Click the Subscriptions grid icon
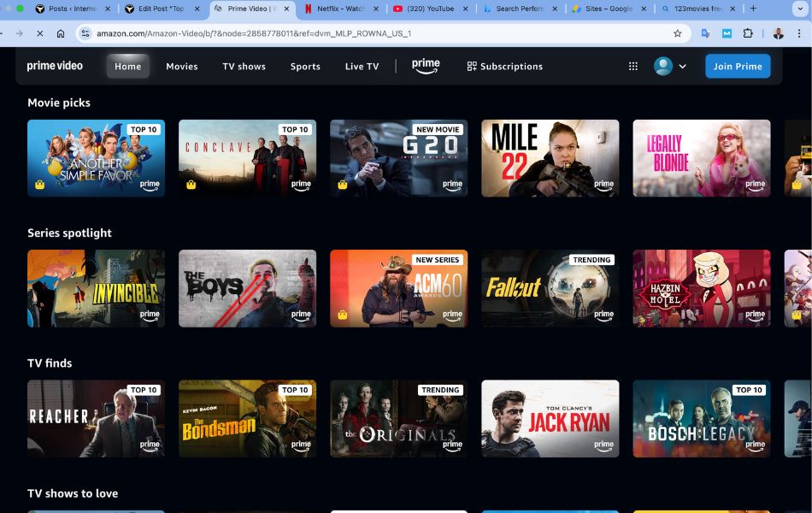The width and height of the screenshot is (812, 513). coord(472,67)
